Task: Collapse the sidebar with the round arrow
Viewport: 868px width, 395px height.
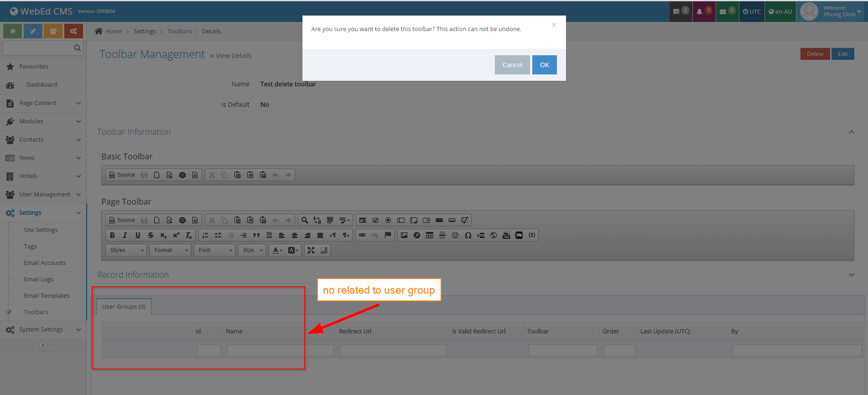Action: click(x=43, y=345)
